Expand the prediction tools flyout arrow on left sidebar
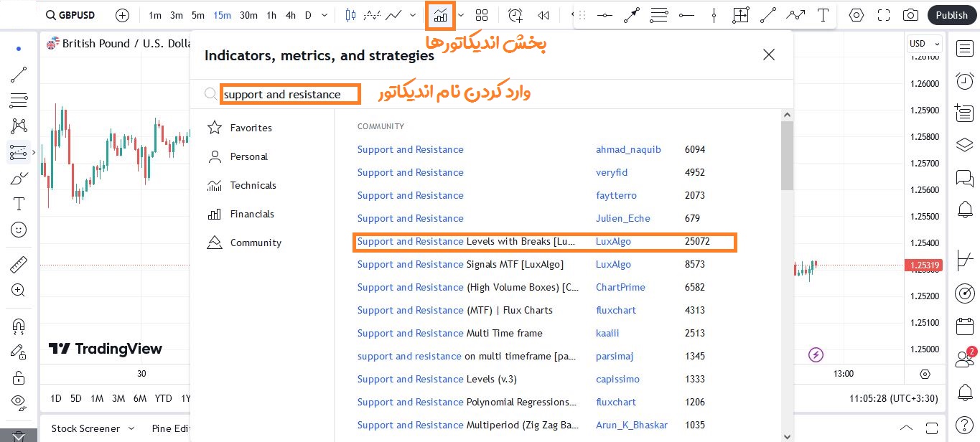Image resolution: width=980 pixels, height=442 pixels. click(34, 152)
